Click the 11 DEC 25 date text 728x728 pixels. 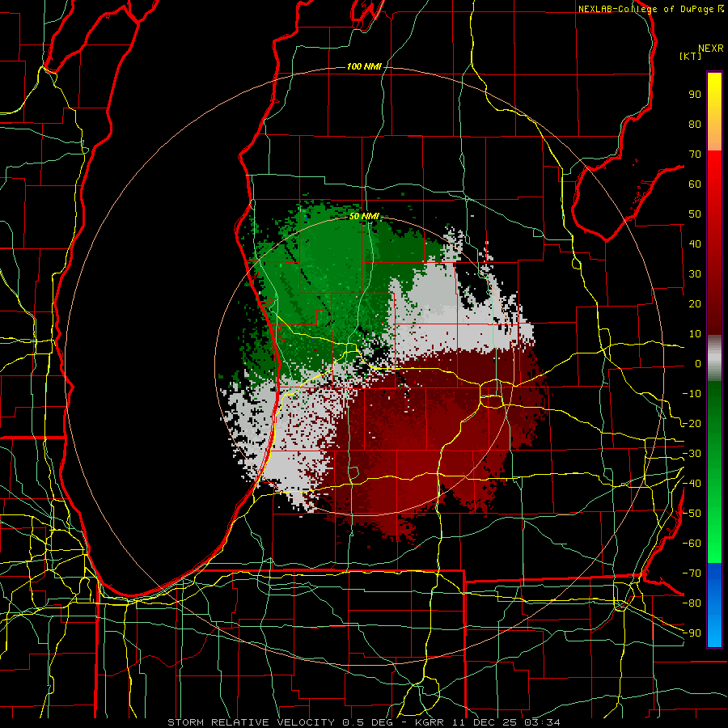click(x=485, y=722)
